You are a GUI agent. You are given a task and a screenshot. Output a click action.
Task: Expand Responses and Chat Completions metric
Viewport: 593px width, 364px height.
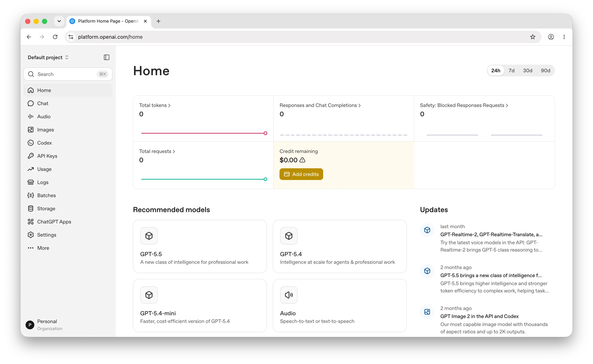[320, 105]
